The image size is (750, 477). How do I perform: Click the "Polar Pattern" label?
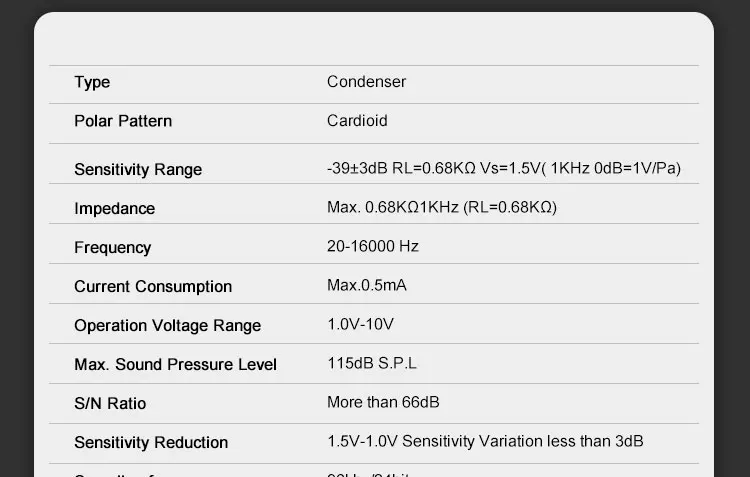point(123,121)
